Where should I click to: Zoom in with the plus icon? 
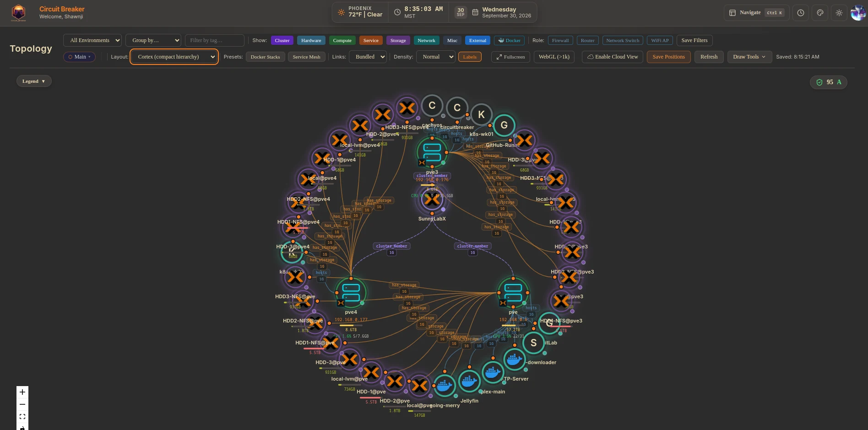coord(22,392)
